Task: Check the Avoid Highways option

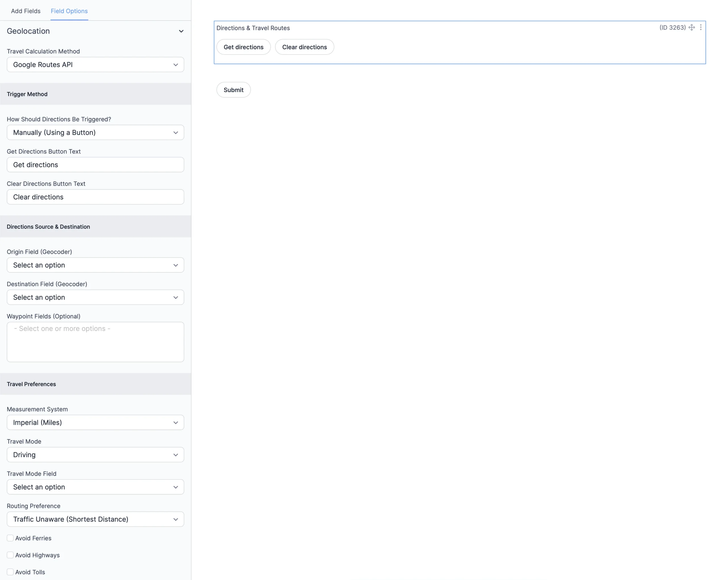Action: click(10, 555)
